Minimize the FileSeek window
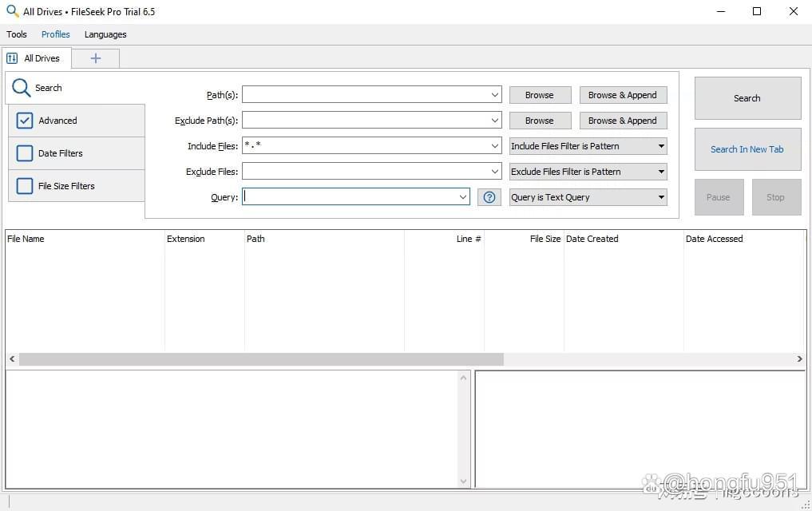Image resolution: width=812 pixels, height=511 pixels. pyautogui.click(x=721, y=11)
